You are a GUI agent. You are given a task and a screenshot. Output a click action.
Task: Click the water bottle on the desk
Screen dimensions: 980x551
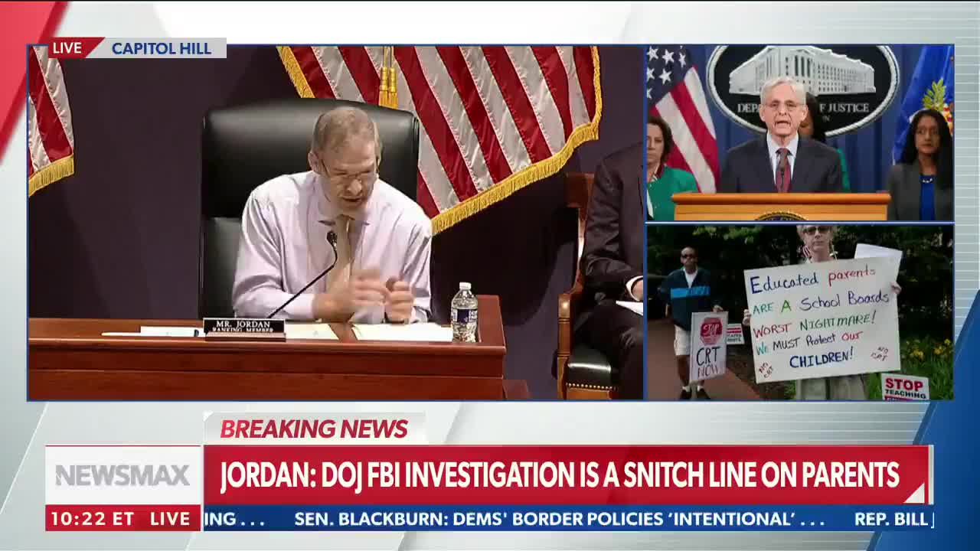pyautogui.click(x=464, y=312)
